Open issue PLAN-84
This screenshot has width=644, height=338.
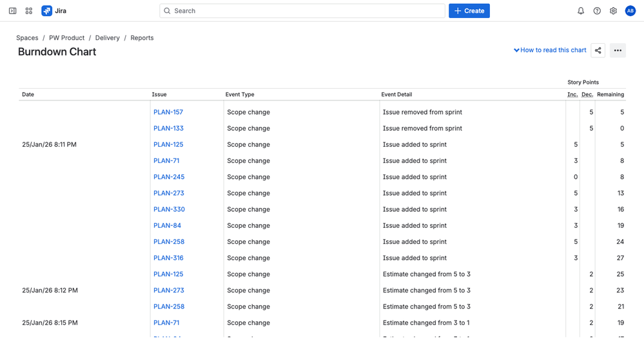(167, 225)
